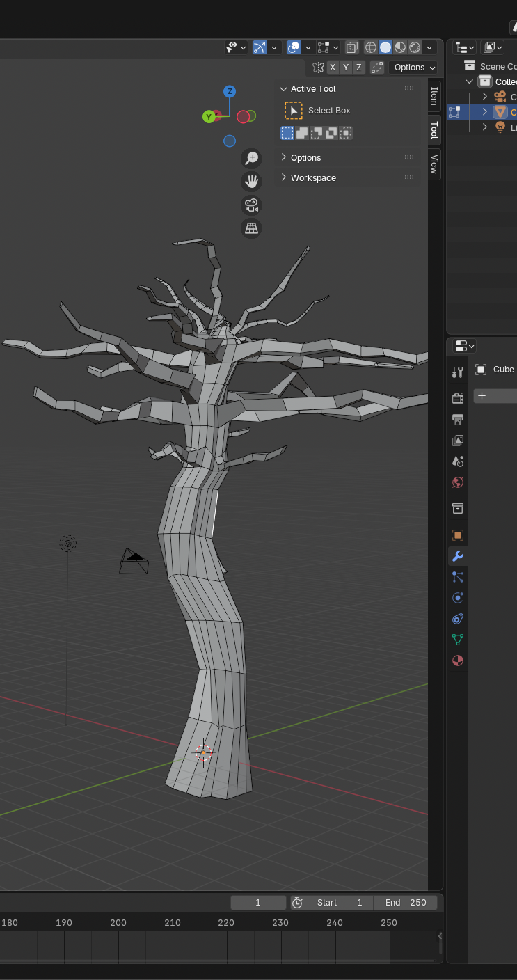Toggle show overlays button in viewport header
The height and width of the screenshot is (980, 517).
pos(294,47)
